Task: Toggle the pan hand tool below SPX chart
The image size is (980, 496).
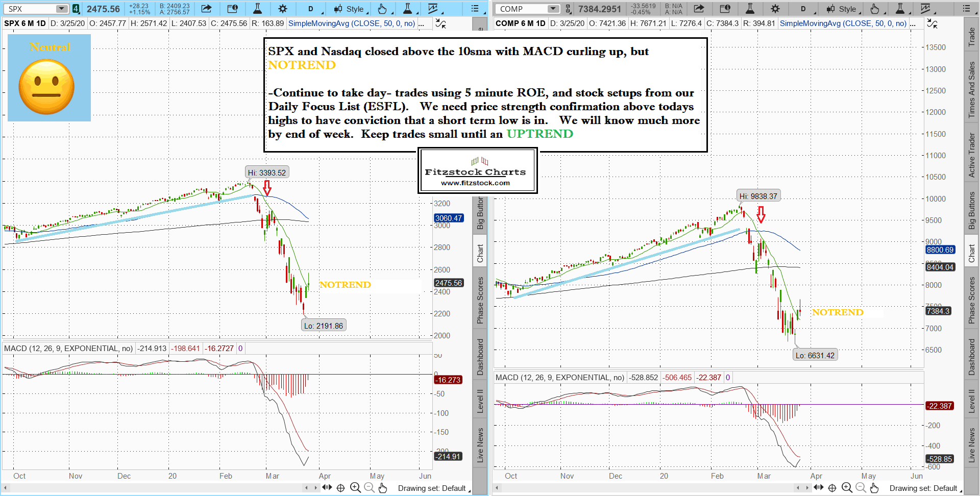Action: 383,488
